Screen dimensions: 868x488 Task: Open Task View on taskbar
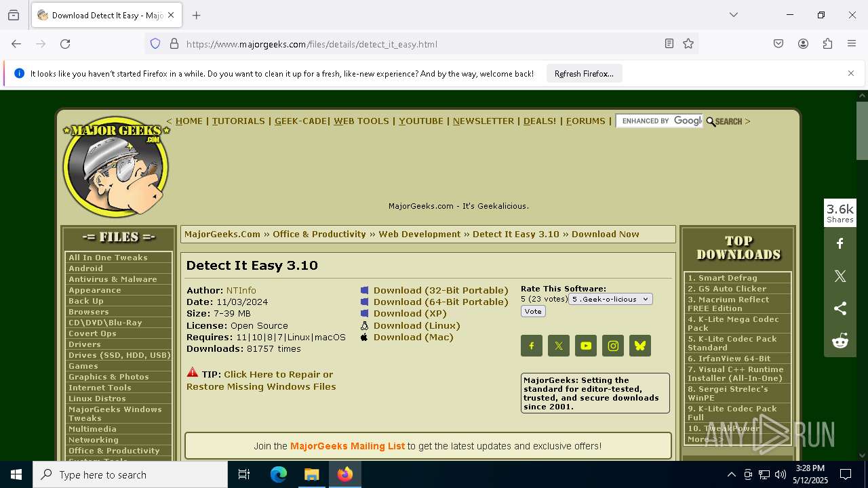(x=244, y=474)
